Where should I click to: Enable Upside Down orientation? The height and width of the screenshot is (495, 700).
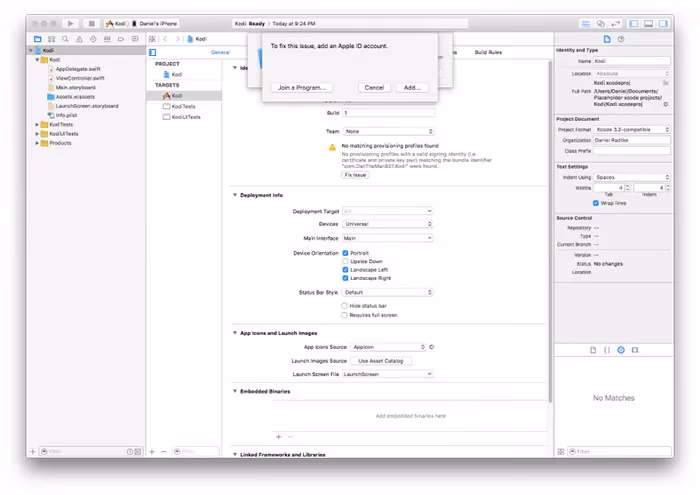(345, 261)
